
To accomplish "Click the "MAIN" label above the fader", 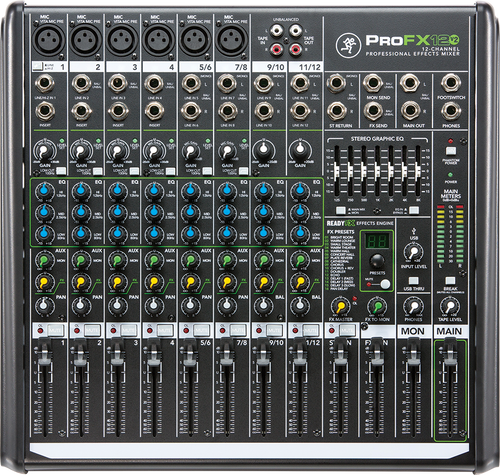I will point(449,331).
